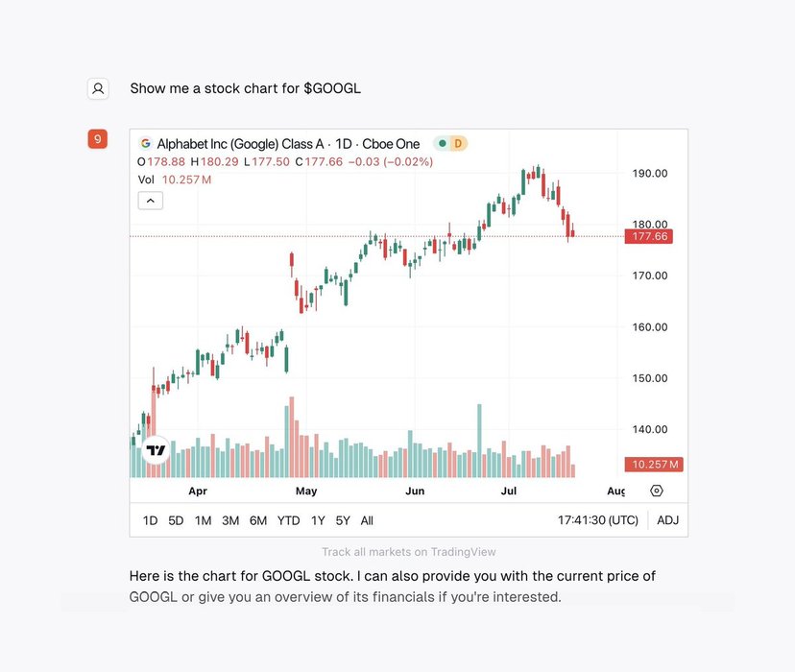Click the 177.66 current price label
The width and height of the screenshot is (795, 672).
tap(649, 237)
